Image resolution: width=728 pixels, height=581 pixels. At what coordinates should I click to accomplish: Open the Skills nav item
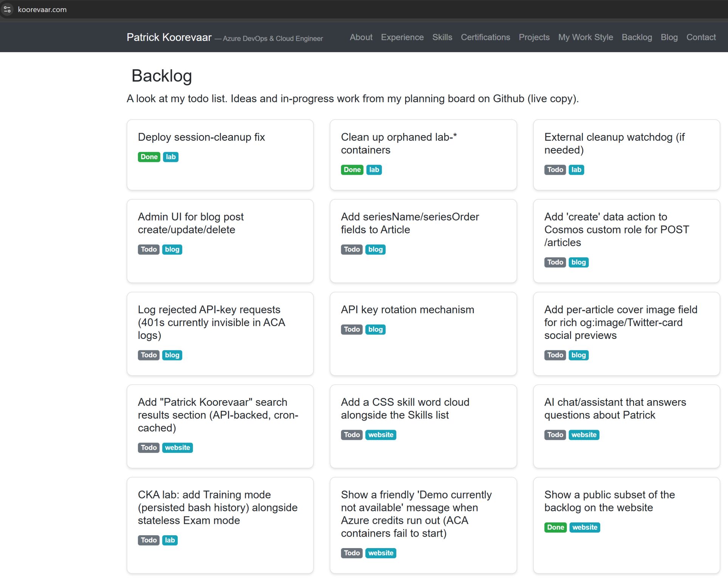pyautogui.click(x=442, y=37)
